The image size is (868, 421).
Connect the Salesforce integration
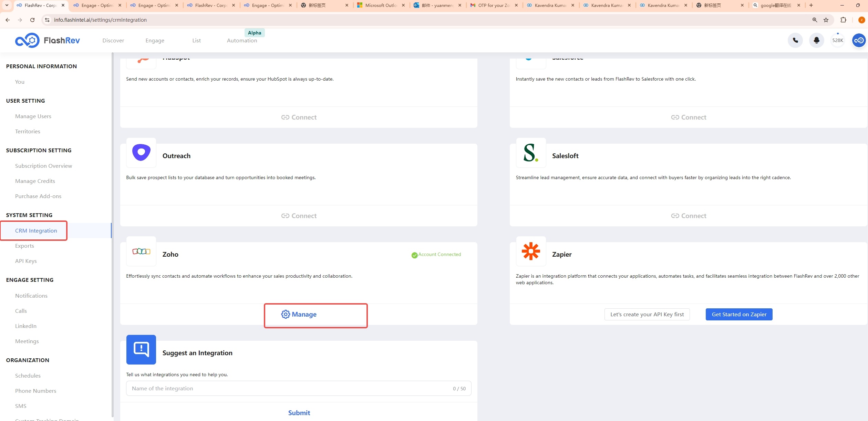click(x=688, y=117)
